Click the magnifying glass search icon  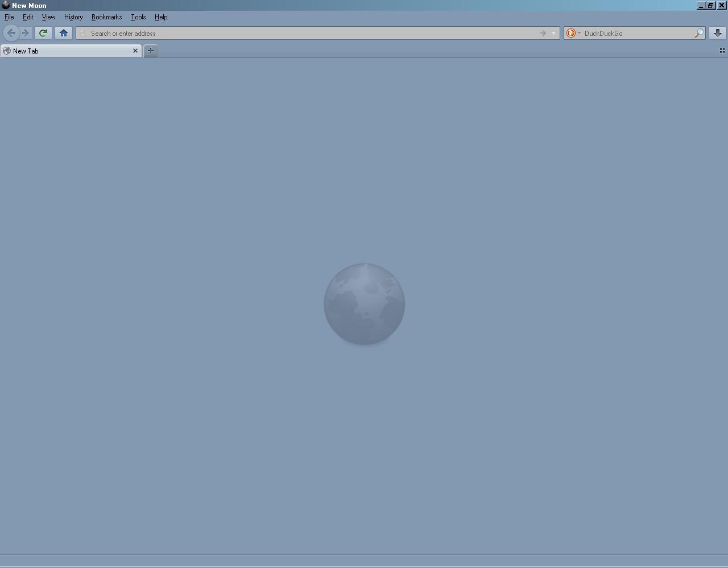698,33
